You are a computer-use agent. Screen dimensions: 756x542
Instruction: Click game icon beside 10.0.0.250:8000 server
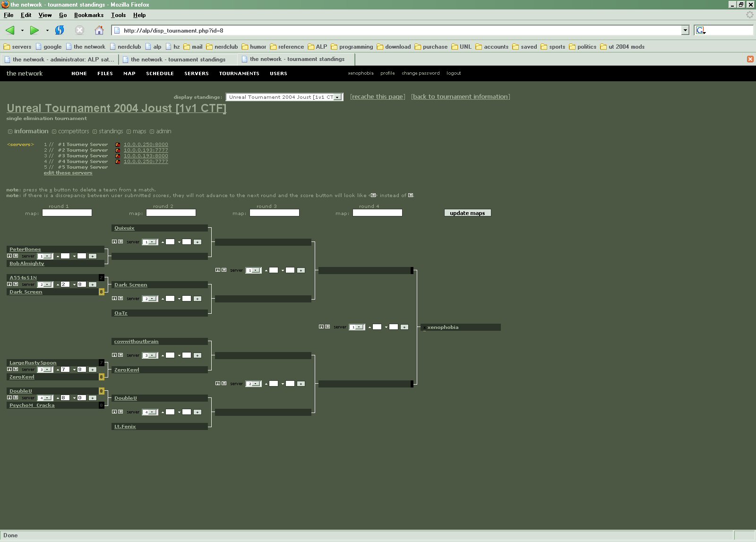[x=118, y=145]
